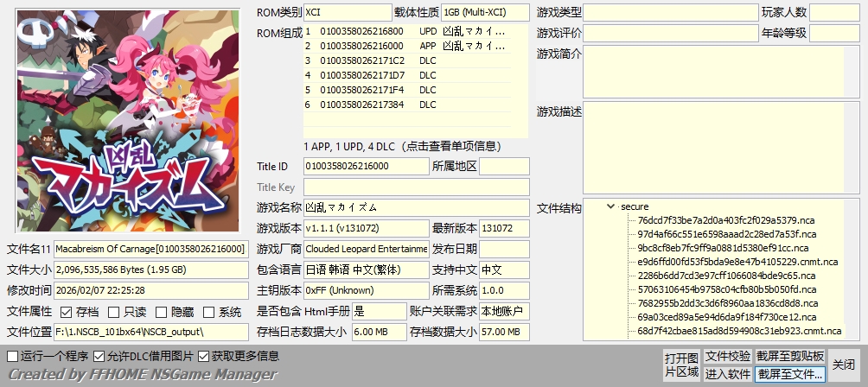Select the UPD row in ROM composition list
Image resolution: width=868 pixels, height=387 pixels.
pos(415,31)
